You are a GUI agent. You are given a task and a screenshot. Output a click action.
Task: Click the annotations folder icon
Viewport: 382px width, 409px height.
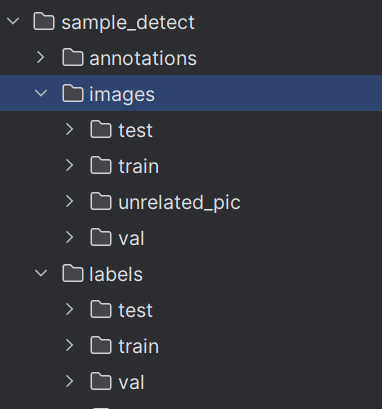point(73,58)
